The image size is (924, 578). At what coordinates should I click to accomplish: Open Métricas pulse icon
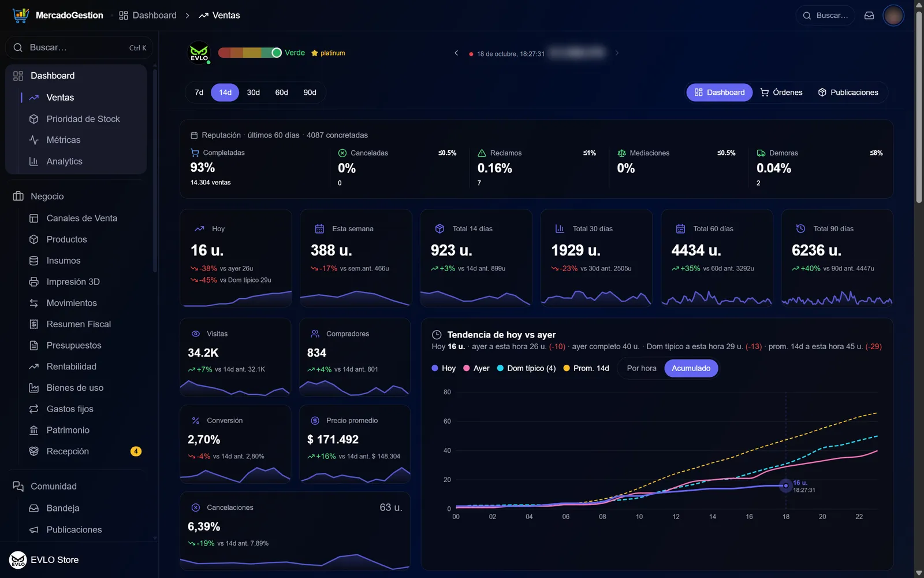(34, 140)
